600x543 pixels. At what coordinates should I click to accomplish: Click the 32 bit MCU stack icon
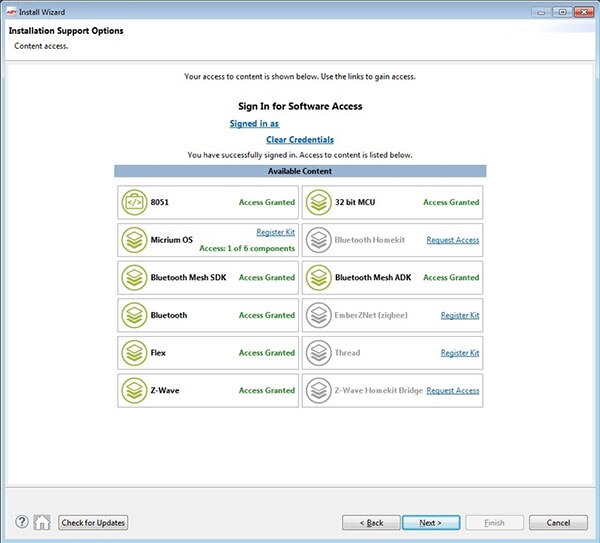click(318, 202)
